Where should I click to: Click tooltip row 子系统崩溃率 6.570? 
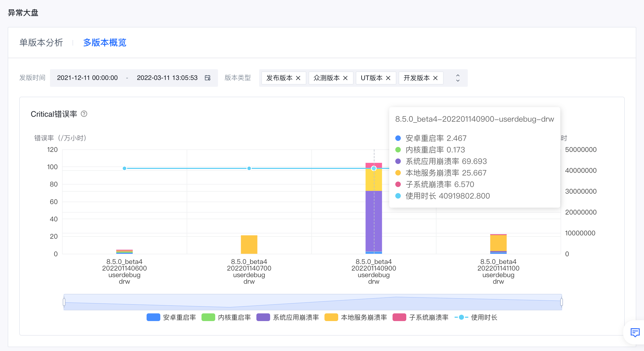tap(435, 184)
